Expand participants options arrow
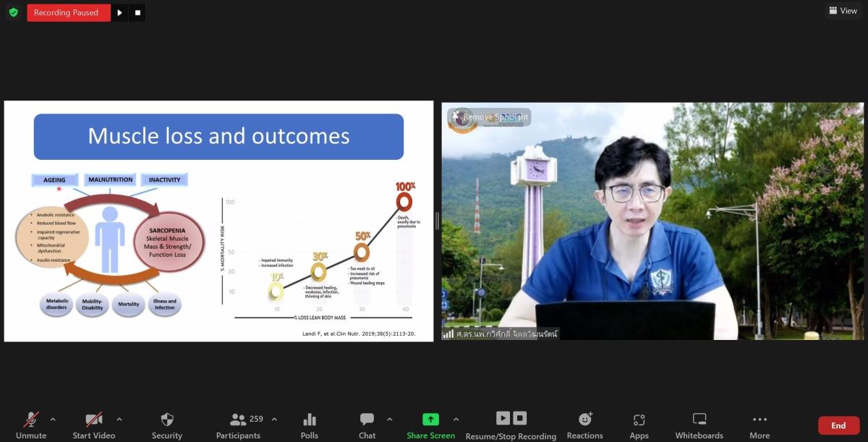 pos(274,419)
